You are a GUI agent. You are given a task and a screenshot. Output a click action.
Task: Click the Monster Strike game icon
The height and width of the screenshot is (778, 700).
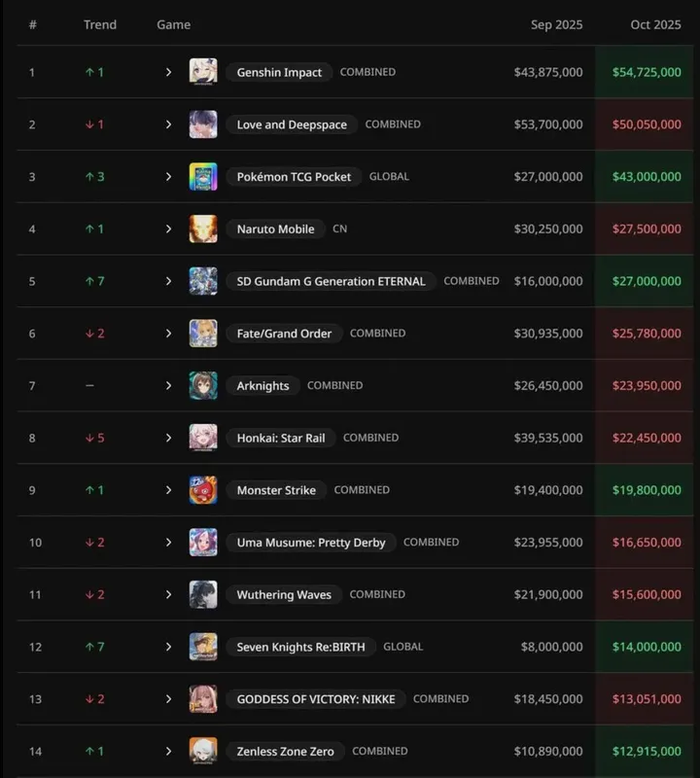point(203,490)
